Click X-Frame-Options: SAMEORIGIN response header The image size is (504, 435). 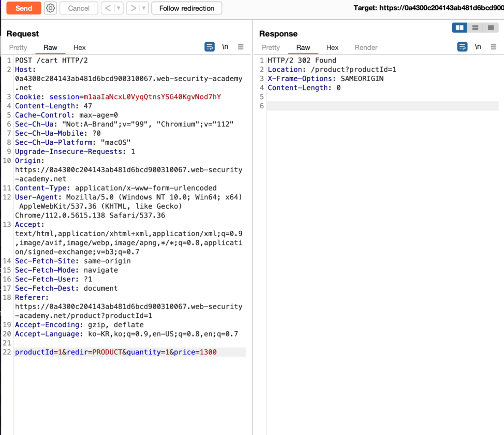326,79
